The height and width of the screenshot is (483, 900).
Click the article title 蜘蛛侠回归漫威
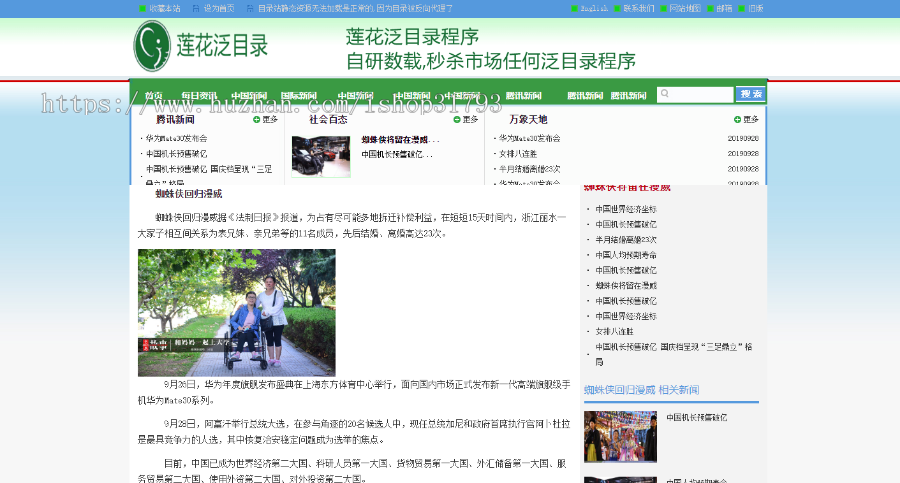(x=188, y=194)
